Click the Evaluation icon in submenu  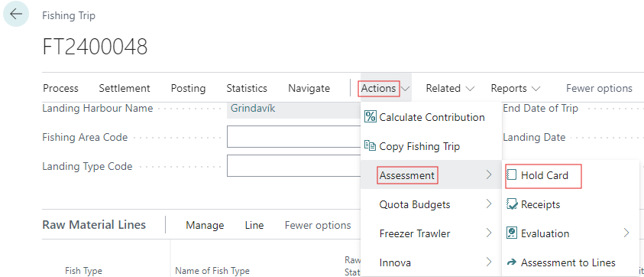(511, 233)
